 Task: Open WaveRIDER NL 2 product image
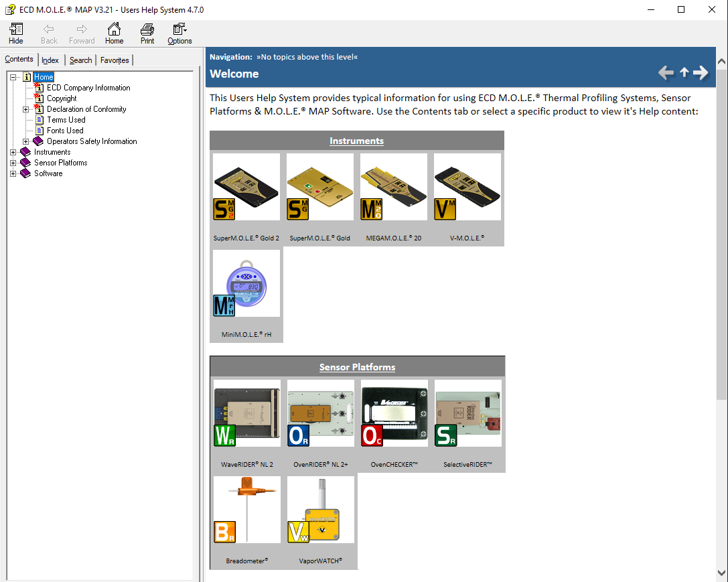pyautogui.click(x=247, y=413)
